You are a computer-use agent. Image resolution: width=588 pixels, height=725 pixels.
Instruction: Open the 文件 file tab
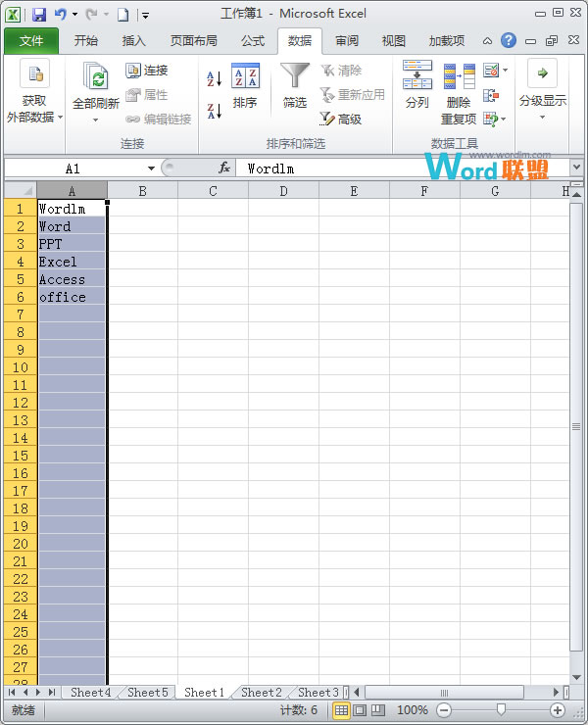point(31,41)
